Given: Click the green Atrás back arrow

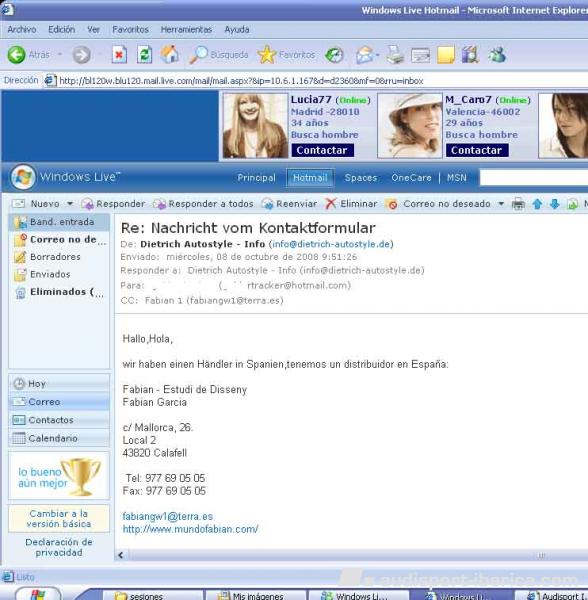Looking at the screenshot, I should [x=16, y=55].
